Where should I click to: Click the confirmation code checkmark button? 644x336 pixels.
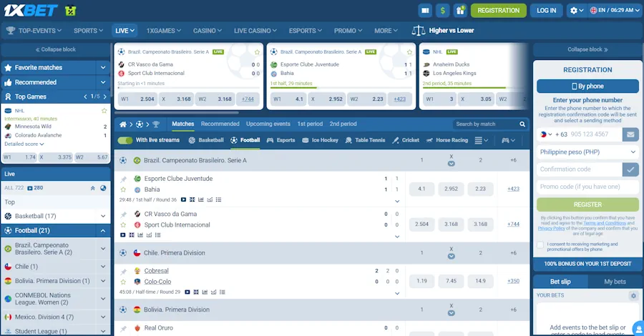click(630, 169)
